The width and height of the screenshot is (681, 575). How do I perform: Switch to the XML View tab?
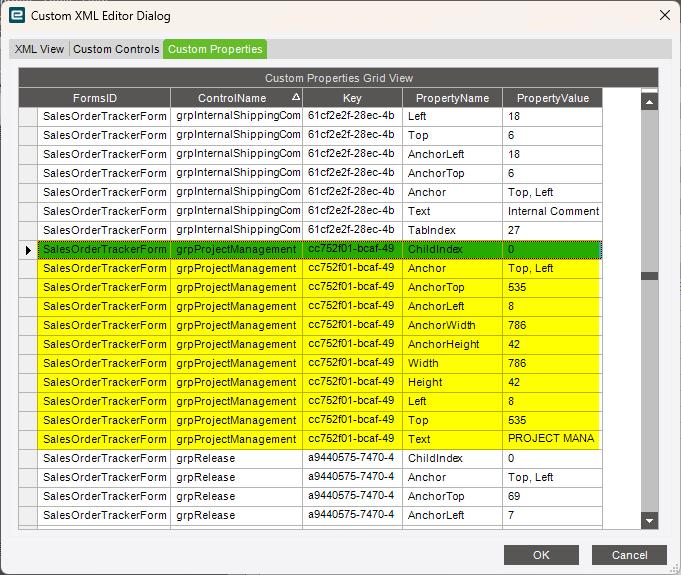[x=39, y=49]
